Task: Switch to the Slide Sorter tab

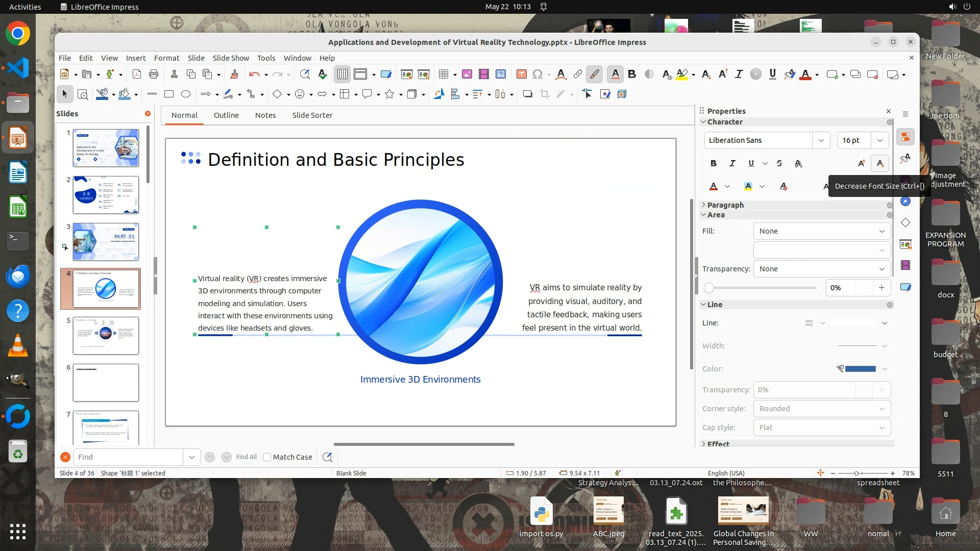Action: (x=312, y=115)
